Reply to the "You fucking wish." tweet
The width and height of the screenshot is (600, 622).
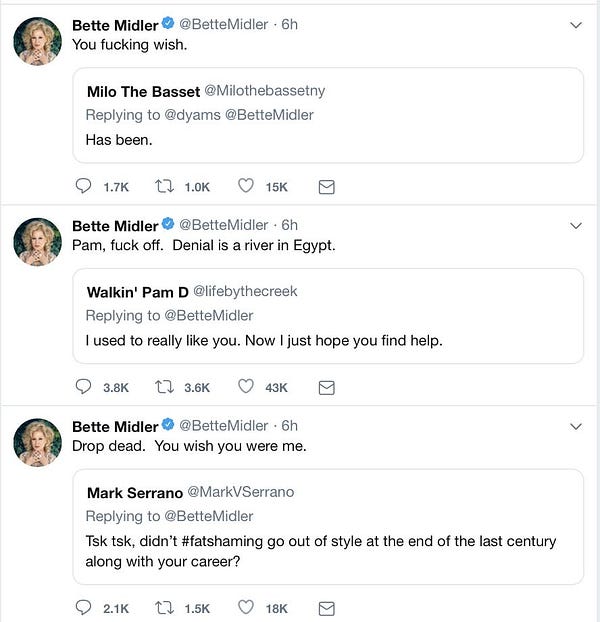point(83,186)
